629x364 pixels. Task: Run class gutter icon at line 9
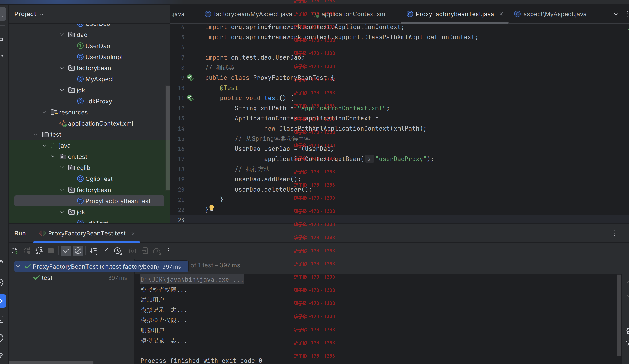[x=190, y=78]
